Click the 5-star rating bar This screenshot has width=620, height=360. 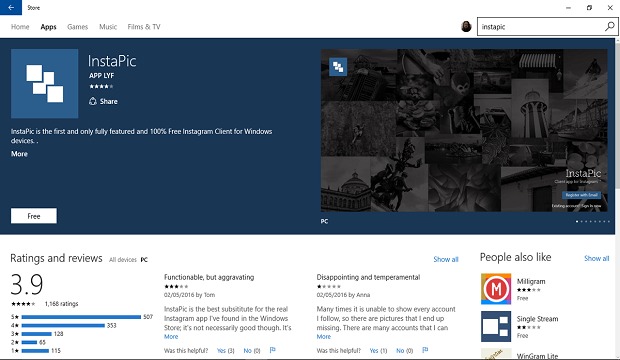click(81, 317)
